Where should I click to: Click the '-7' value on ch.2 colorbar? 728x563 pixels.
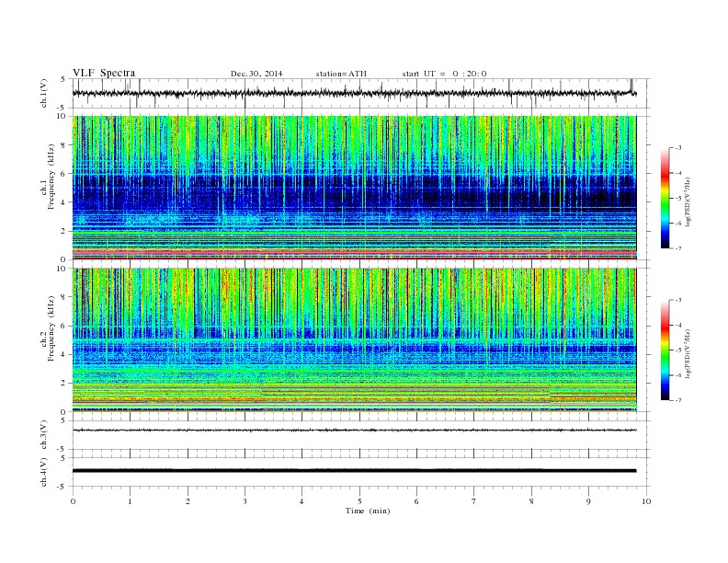pos(678,400)
